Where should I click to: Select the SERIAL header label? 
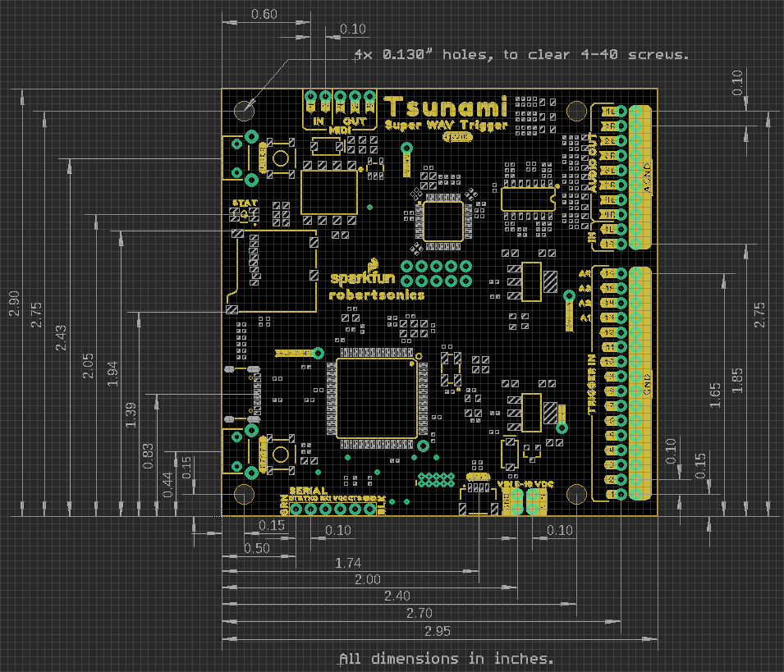[308, 491]
